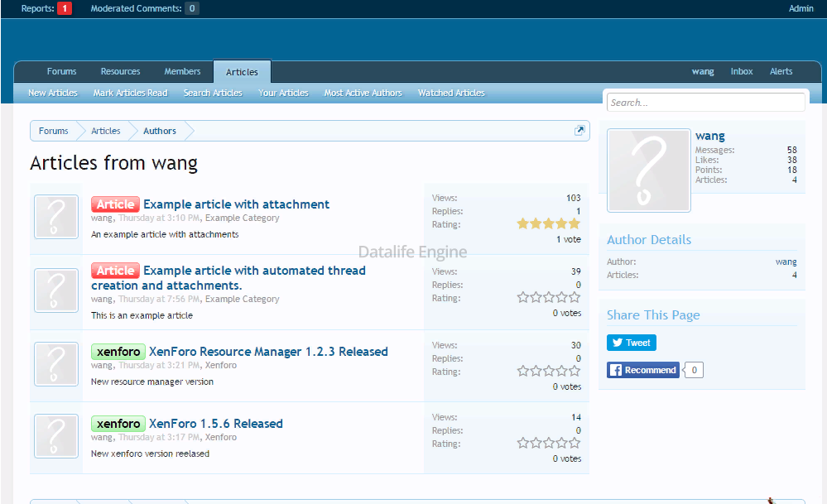Viewport: 827px width, 504px height.
Task: Click Thursday at 3:21 PM timestamp
Action: pos(159,365)
